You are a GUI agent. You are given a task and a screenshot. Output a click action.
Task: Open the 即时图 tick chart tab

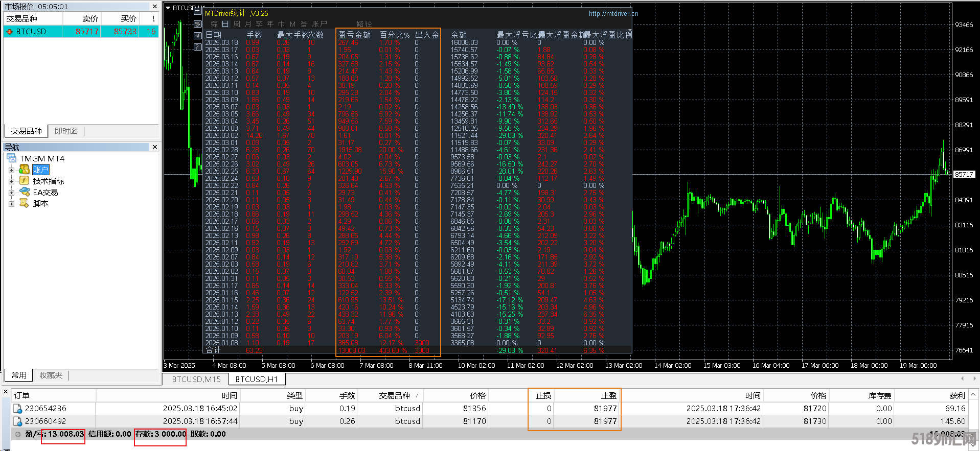[66, 131]
